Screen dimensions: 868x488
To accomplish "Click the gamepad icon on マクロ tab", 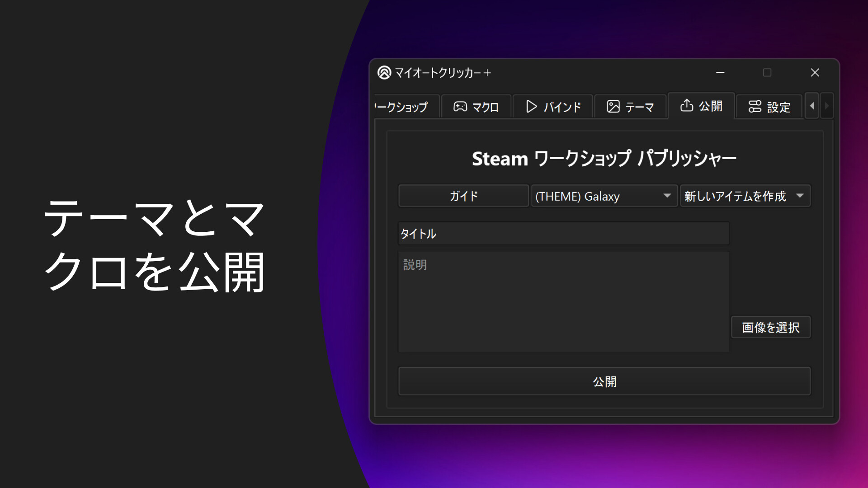I will [x=460, y=107].
